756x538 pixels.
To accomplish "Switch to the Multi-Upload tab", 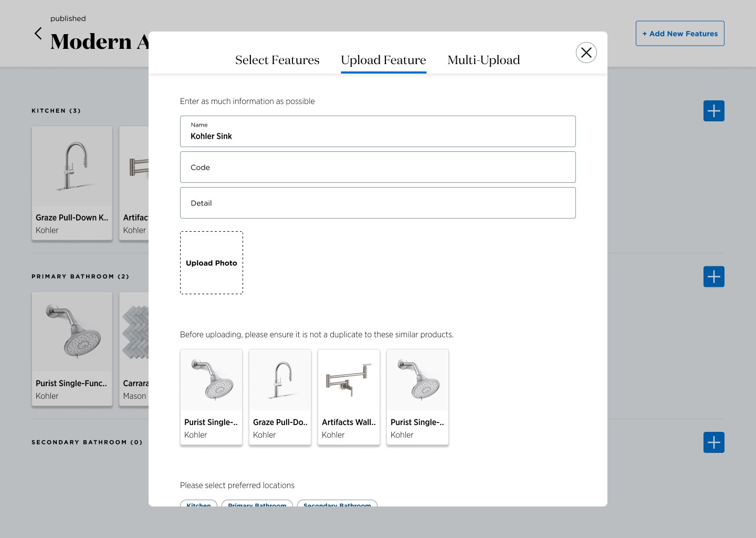I will 484,60.
